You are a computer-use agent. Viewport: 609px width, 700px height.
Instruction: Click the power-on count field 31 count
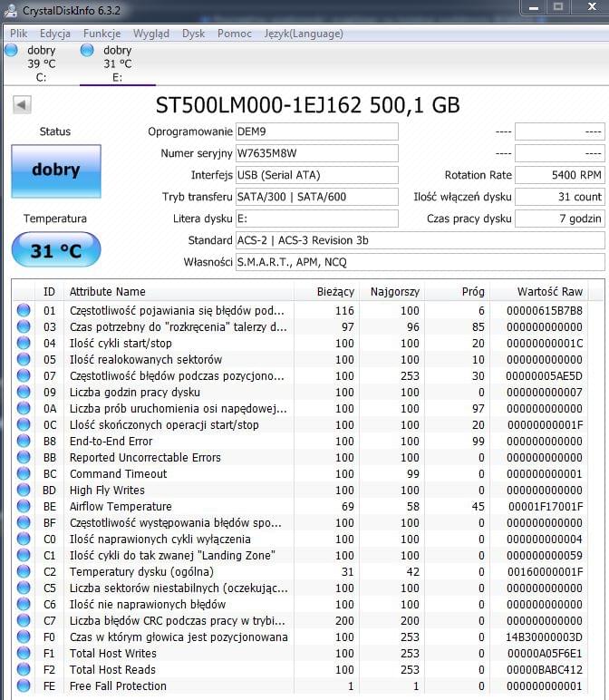click(x=560, y=197)
